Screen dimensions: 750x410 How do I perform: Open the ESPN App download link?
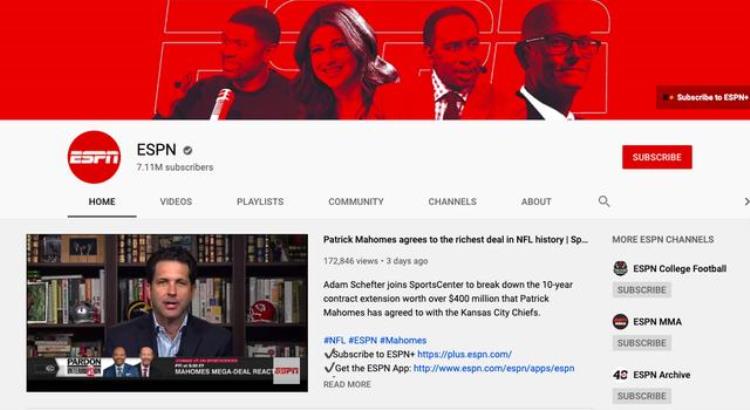tap(494, 368)
